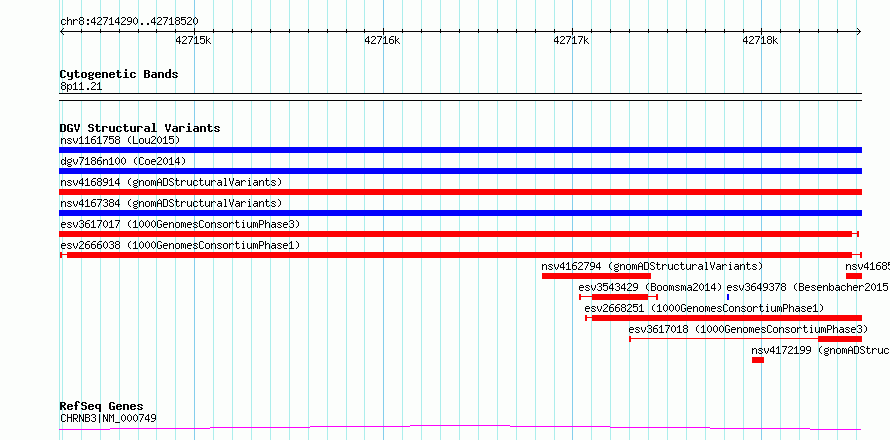The height and width of the screenshot is (440, 890).
Task: Click the esv2668251 1000Genomes Phase1 label
Action: (x=704, y=308)
